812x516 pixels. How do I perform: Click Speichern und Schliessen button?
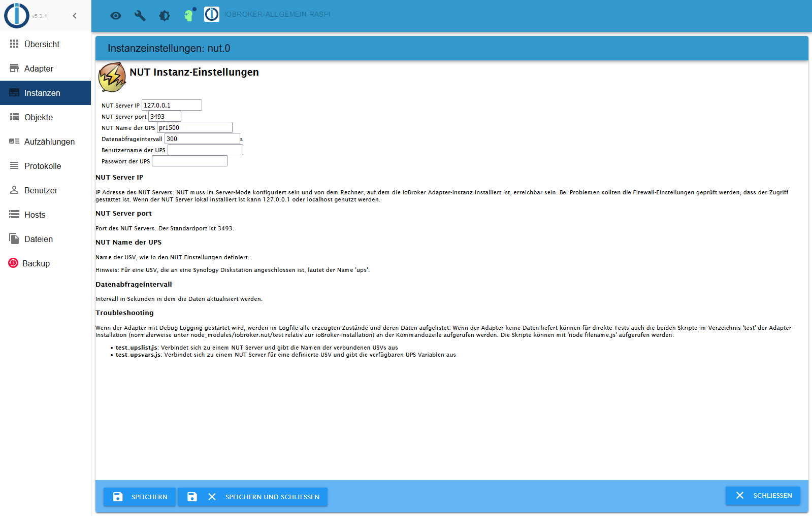(x=253, y=497)
